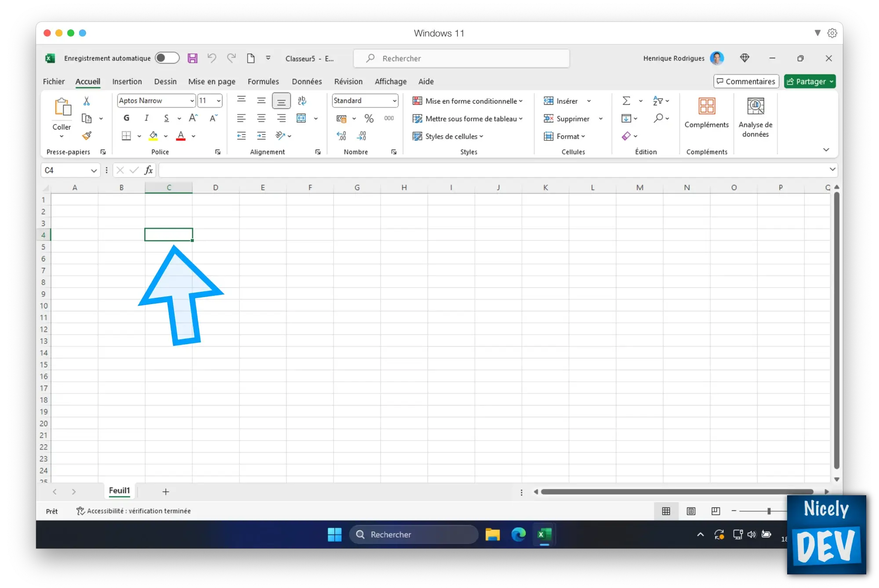Redo the last action
Screen dimensions: 879x588
tap(231, 58)
